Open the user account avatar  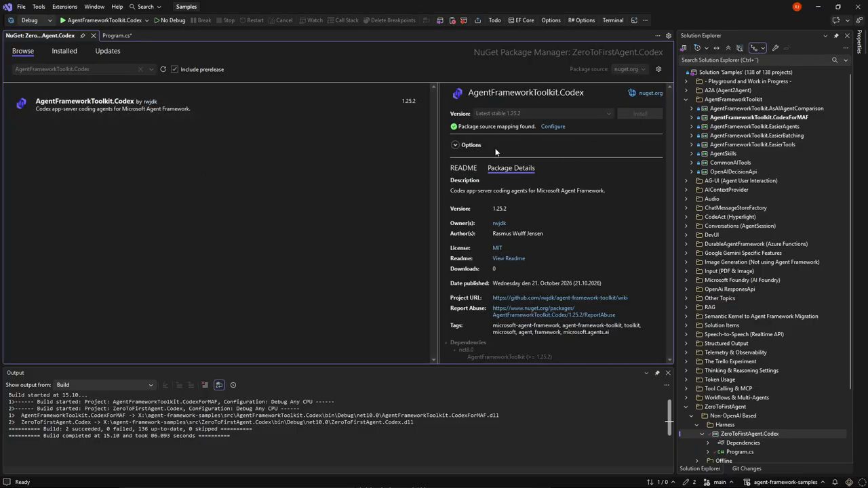tap(797, 7)
